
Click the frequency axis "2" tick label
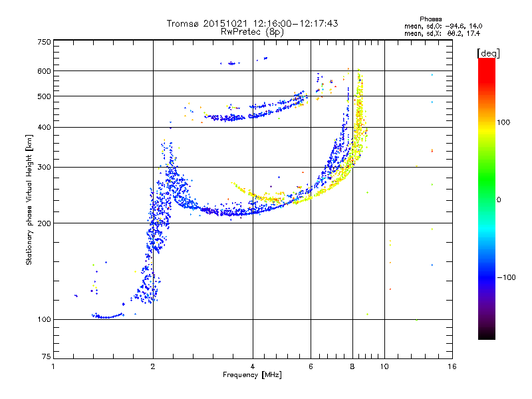pyautogui.click(x=153, y=366)
